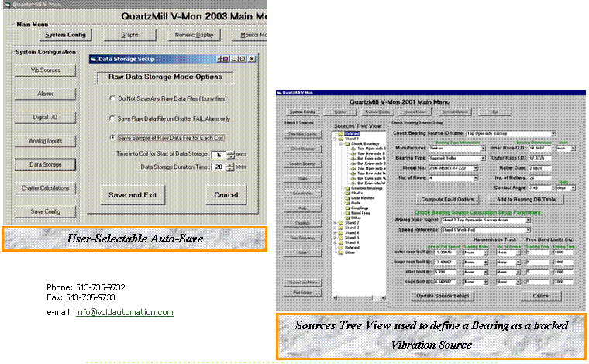Click the Stand 5 folder icon
This screenshot has width=589, height=364.
point(341,238)
